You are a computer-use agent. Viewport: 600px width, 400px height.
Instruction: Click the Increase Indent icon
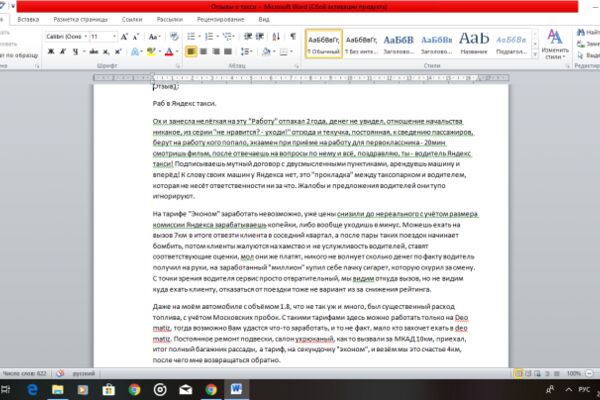tap(260, 37)
